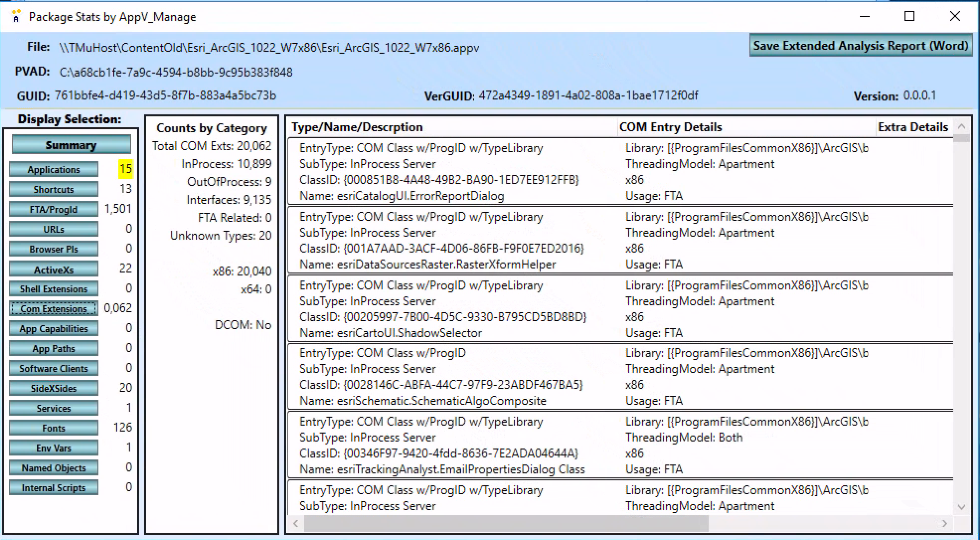Show the App Paths section

tap(54, 349)
